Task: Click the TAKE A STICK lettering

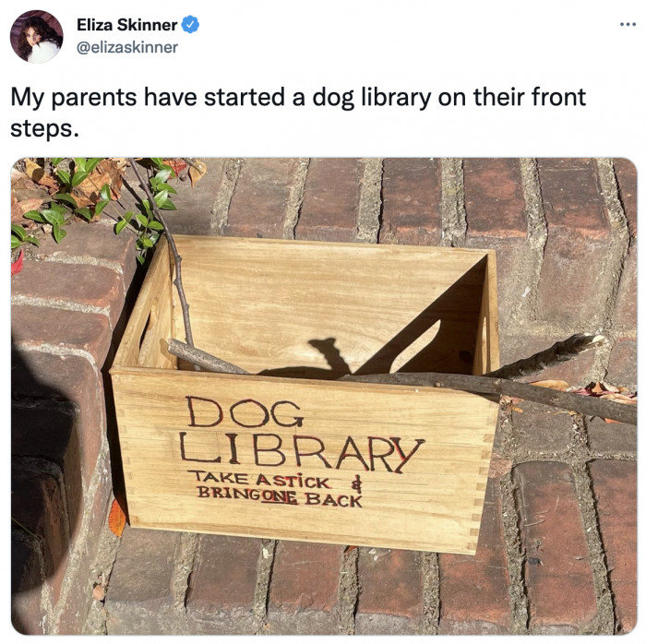Action: click(261, 479)
